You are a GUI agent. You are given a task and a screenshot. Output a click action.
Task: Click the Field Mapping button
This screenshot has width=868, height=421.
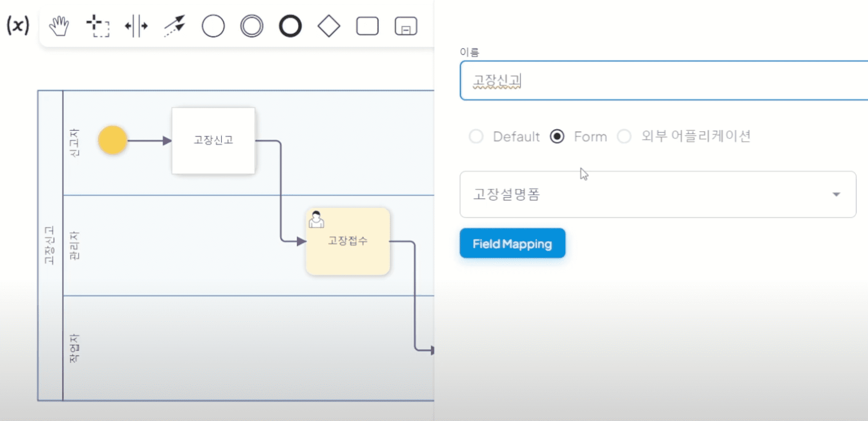pyautogui.click(x=512, y=243)
